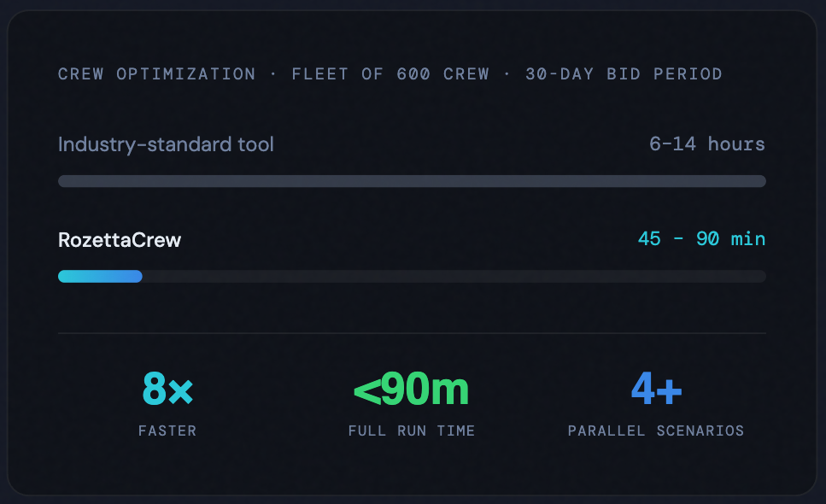This screenshot has height=504, width=826.
Task: Click the Industry-standard tool label
Action: [166, 144]
